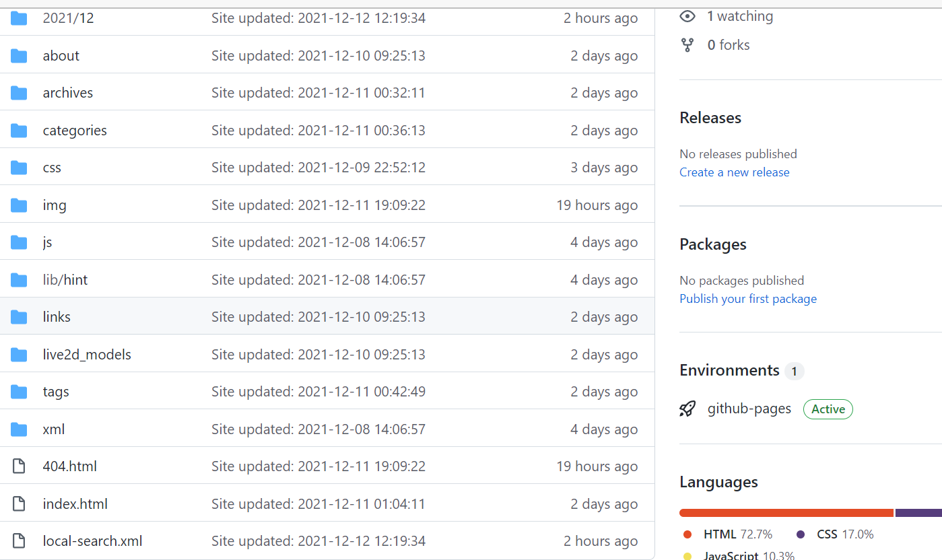
Task: Click the folder icon beside live2d_models
Action: 19,355
